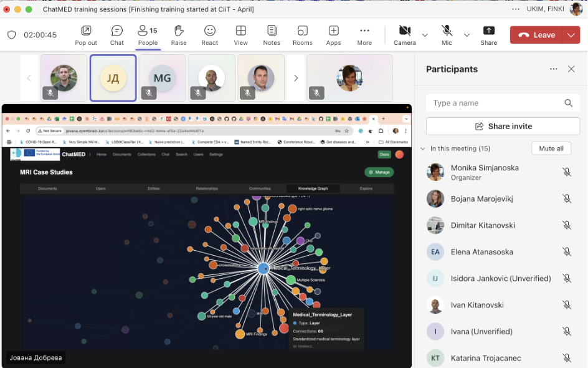Select the MG participant thumbnail
This screenshot has height=368, width=588.
click(162, 78)
